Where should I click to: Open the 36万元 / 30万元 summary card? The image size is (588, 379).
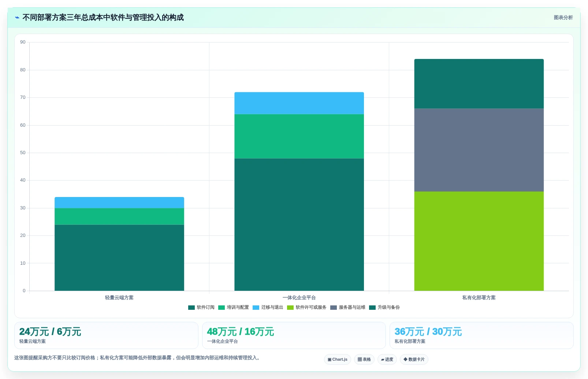(x=481, y=335)
